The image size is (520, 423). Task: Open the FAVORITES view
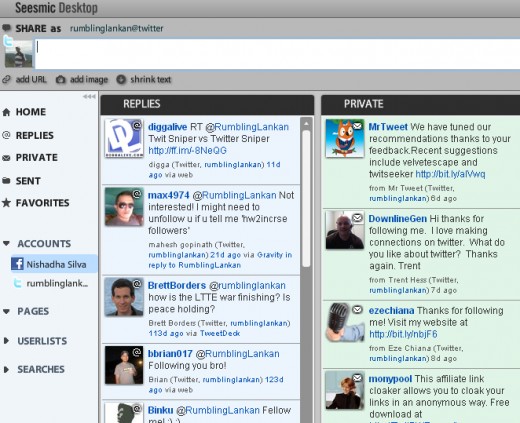click(x=42, y=203)
